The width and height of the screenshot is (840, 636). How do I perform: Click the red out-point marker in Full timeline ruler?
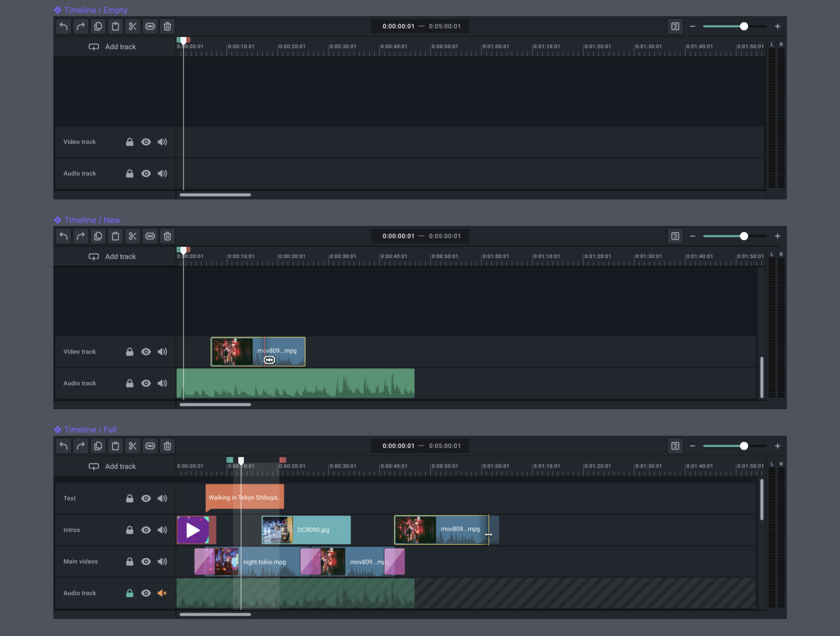click(x=283, y=460)
